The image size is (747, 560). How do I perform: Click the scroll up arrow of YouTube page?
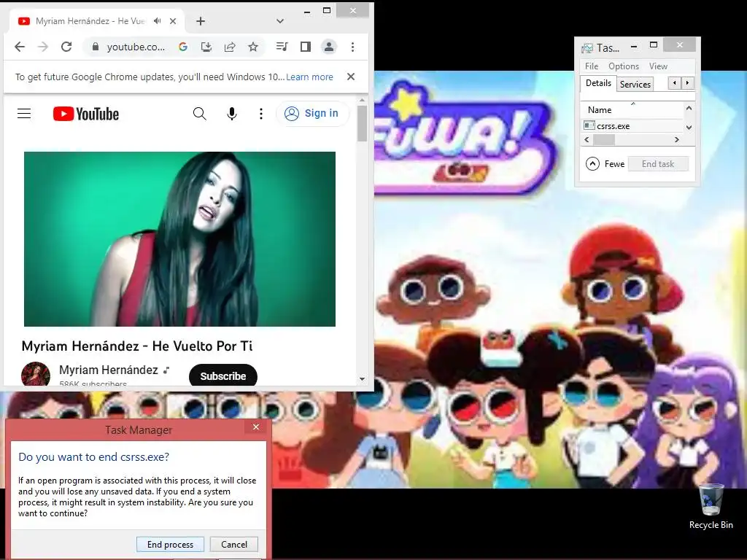click(362, 101)
